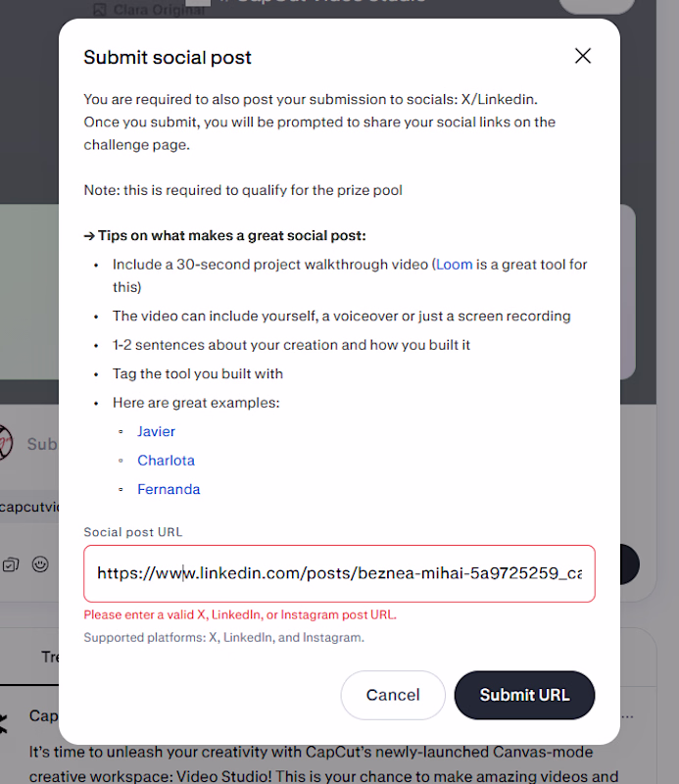Open Javier's example post
The height and width of the screenshot is (784, 679).
(157, 431)
